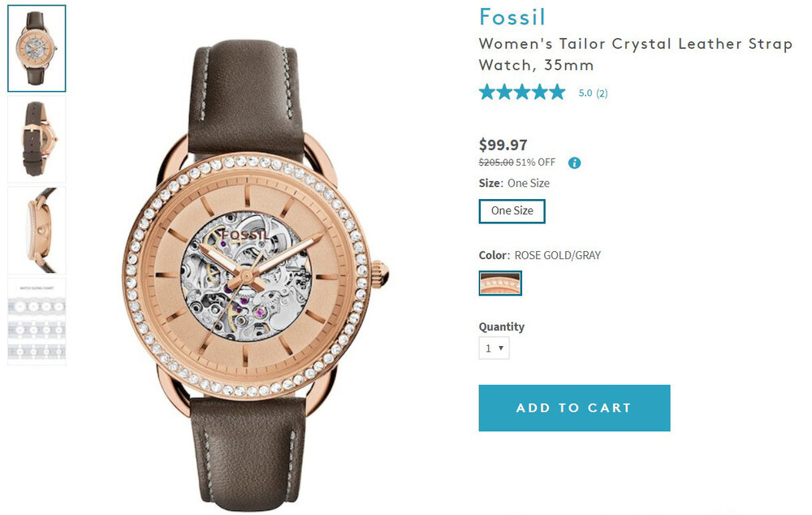Click the Quantity label
This screenshot has height=515, width=812.
point(501,327)
